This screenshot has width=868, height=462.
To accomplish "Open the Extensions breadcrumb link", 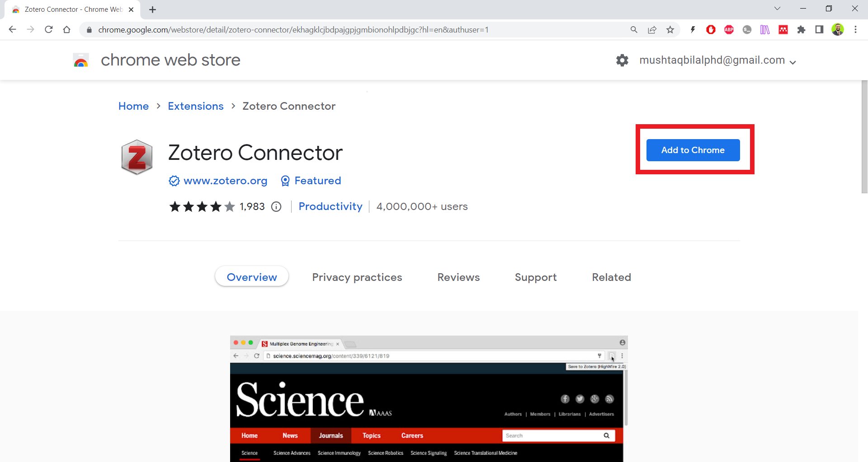I will click(x=196, y=106).
